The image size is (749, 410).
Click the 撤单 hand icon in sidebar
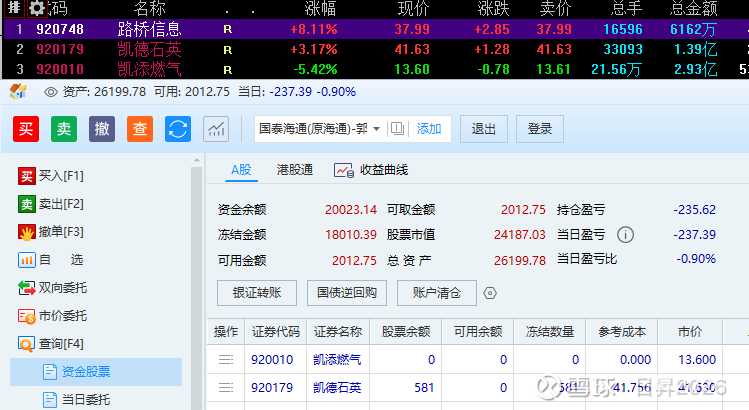pos(27,233)
